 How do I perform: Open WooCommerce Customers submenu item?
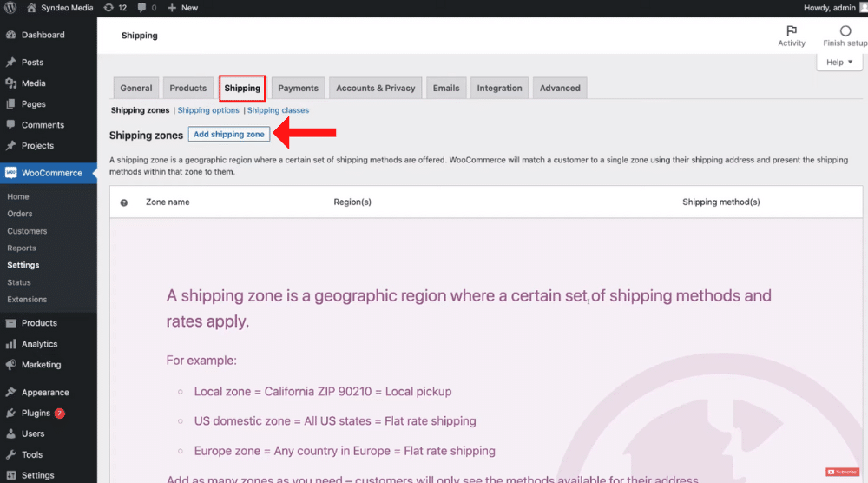coord(27,231)
